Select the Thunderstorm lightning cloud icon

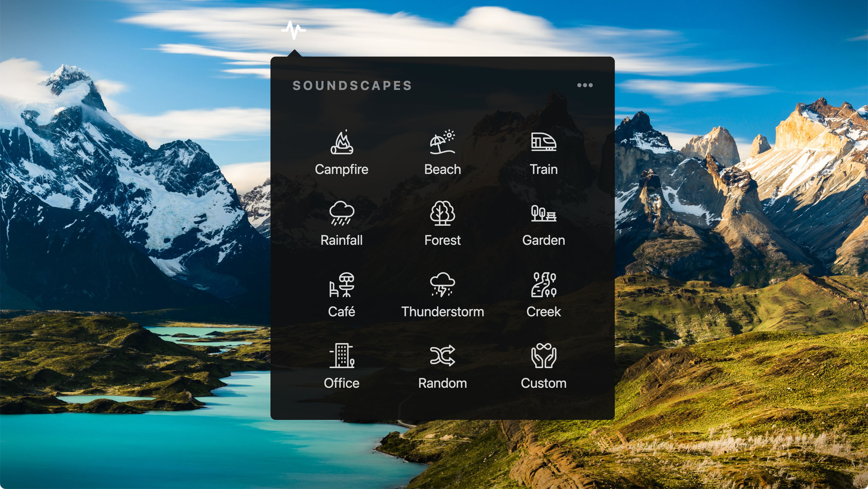point(442,285)
